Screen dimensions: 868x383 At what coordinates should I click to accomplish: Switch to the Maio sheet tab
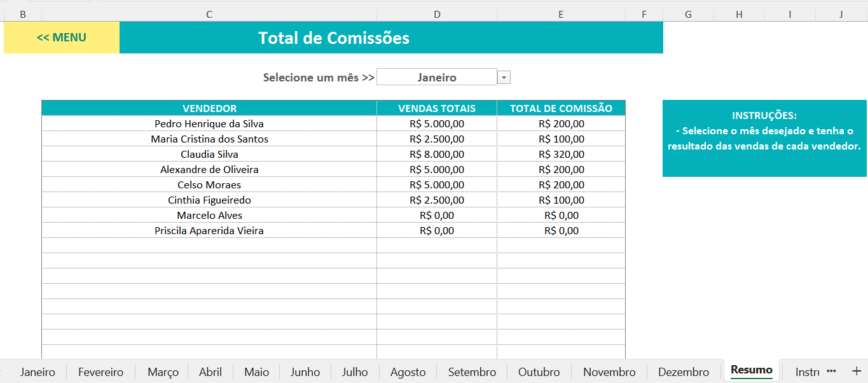[x=257, y=372]
